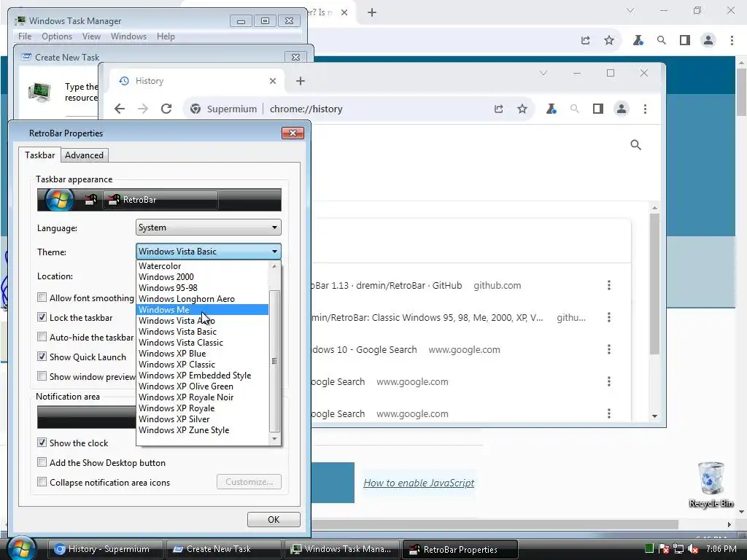Click the forward arrow in History window
This screenshot has height=560, width=747.
pos(143,109)
